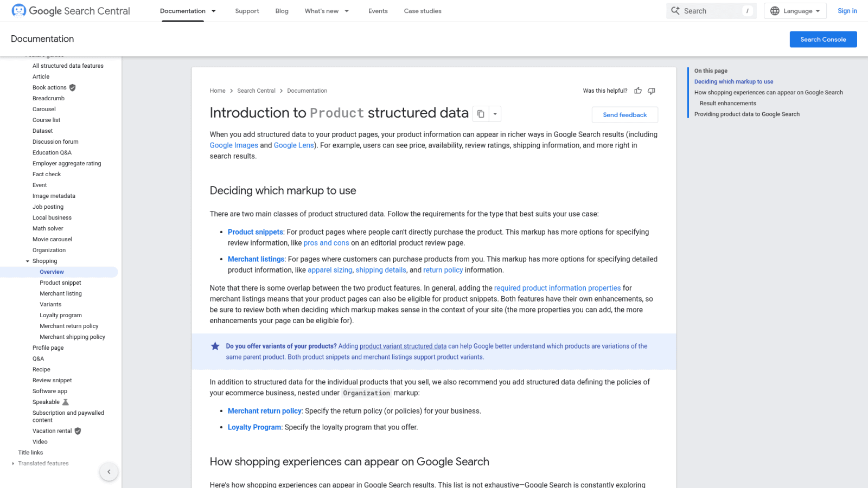Jump to How shopping experiences can appear section
The height and width of the screenshot is (488, 868).
pos(768,92)
